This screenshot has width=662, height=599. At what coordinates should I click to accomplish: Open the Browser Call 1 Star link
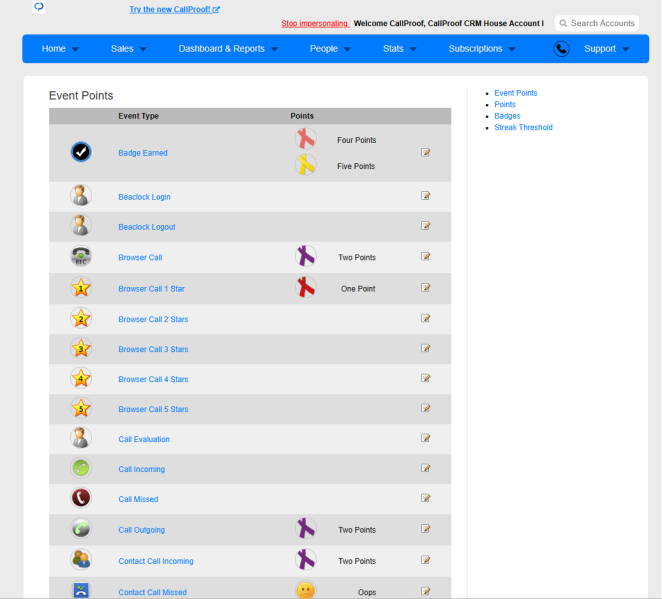151,289
